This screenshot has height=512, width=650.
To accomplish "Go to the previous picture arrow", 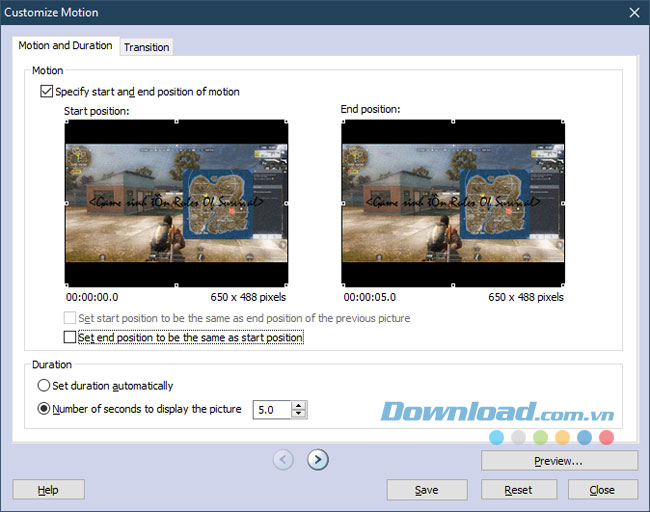I will (x=283, y=459).
